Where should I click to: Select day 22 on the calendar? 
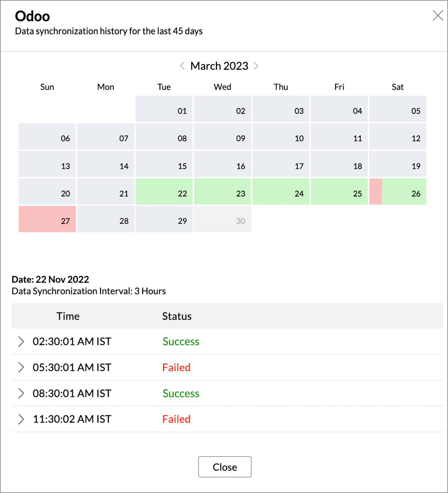pyautogui.click(x=164, y=192)
